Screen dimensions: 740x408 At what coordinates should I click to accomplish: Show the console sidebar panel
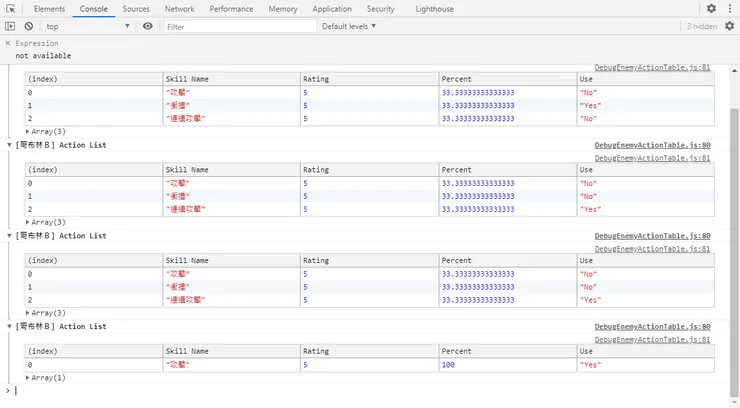[x=11, y=26]
